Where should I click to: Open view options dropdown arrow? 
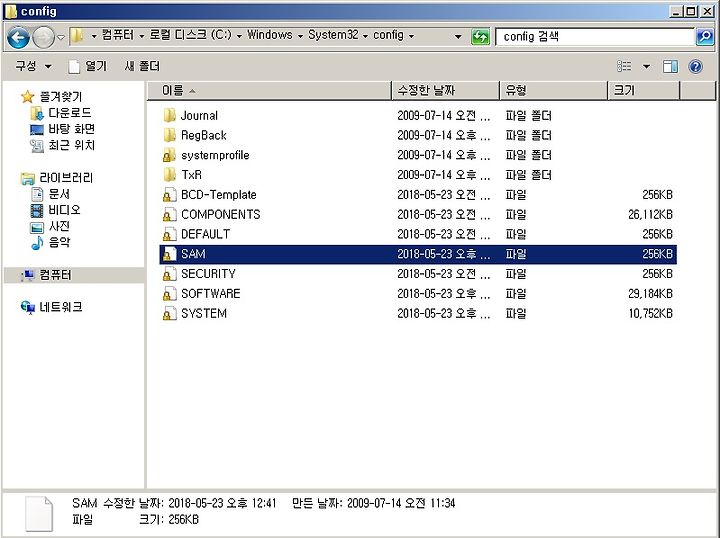point(646,67)
